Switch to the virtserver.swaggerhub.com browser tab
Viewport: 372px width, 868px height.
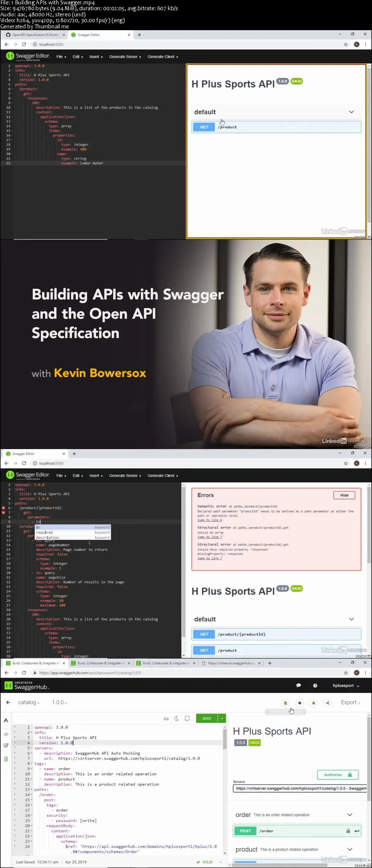coord(231,663)
